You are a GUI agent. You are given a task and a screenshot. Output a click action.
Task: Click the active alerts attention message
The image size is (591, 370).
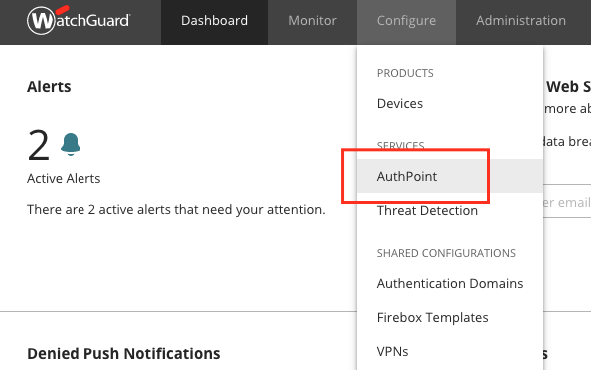[176, 209]
